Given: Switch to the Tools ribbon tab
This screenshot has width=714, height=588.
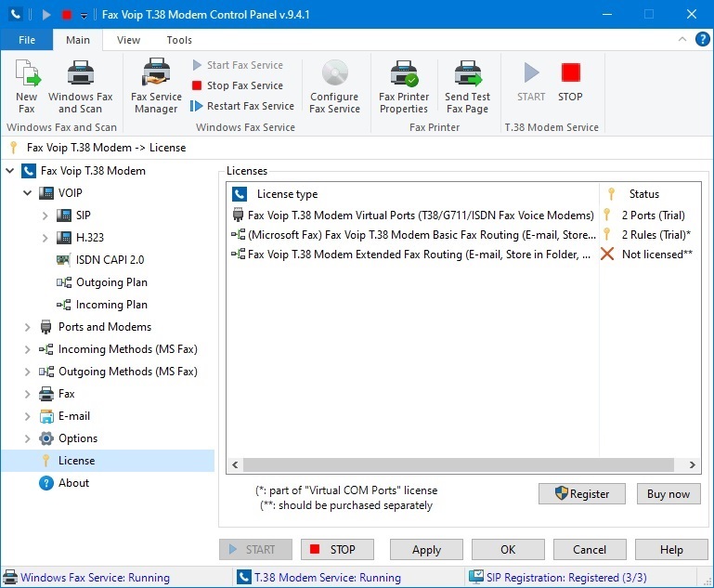Looking at the screenshot, I should click(x=179, y=40).
